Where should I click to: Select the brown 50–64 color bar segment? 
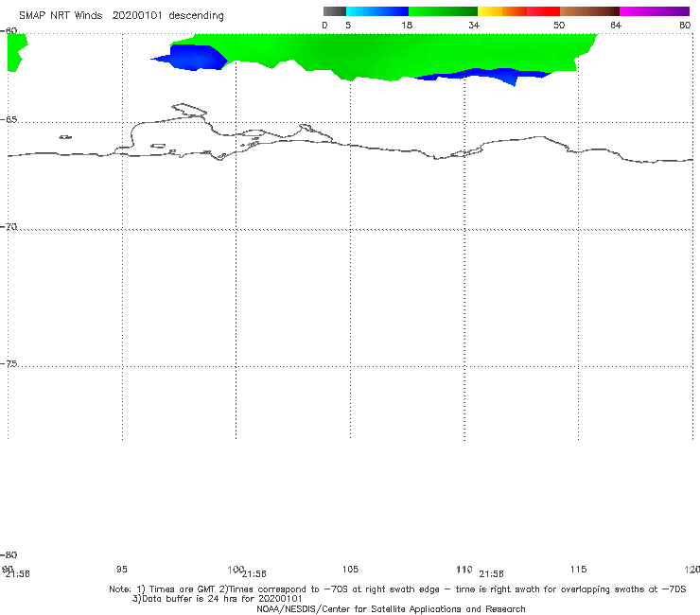pyautogui.click(x=589, y=11)
